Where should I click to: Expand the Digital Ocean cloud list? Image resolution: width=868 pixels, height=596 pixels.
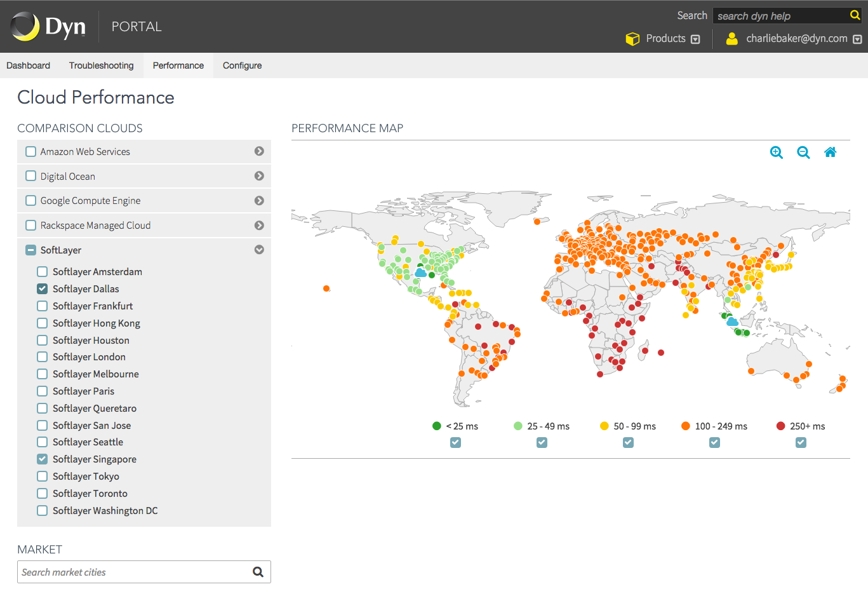pyautogui.click(x=259, y=176)
